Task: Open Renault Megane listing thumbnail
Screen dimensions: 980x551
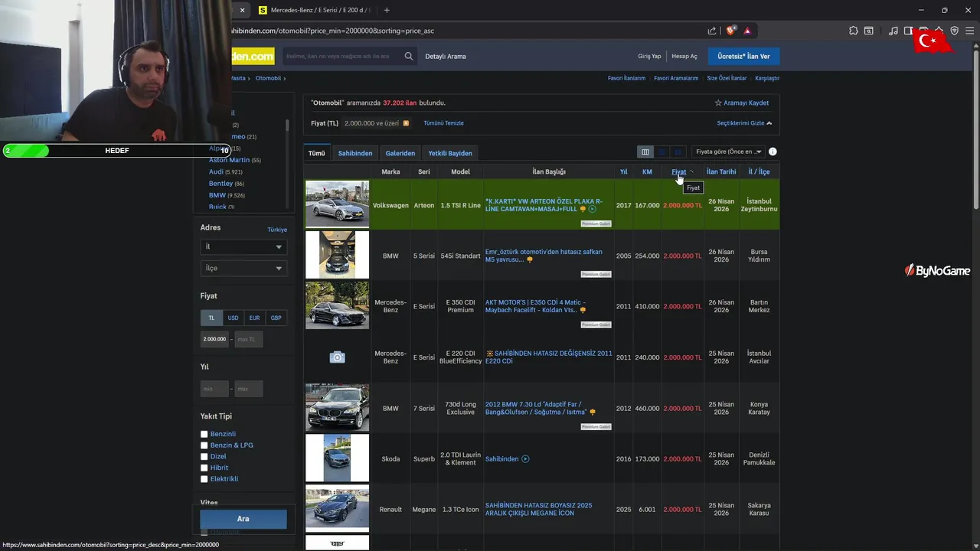Action: click(337, 509)
